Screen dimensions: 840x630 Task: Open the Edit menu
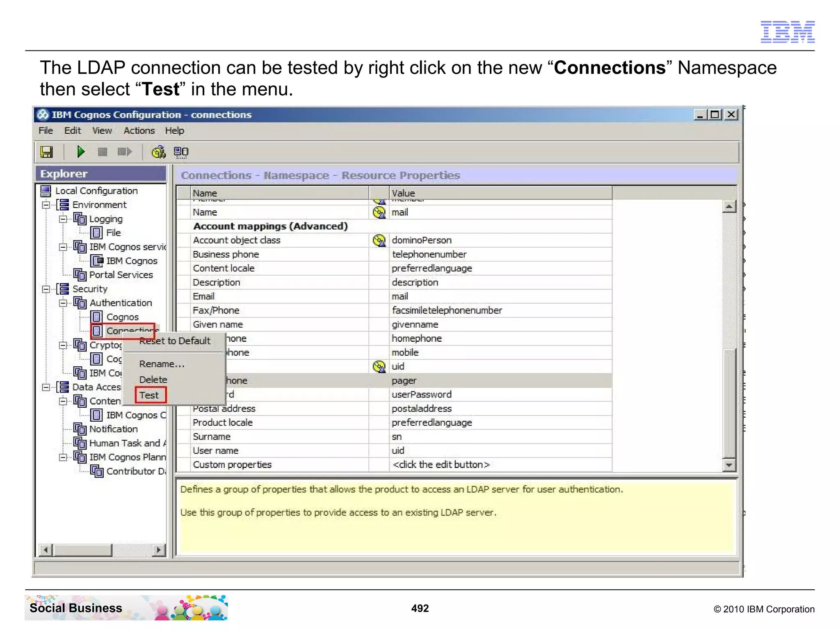(x=73, y=130)
